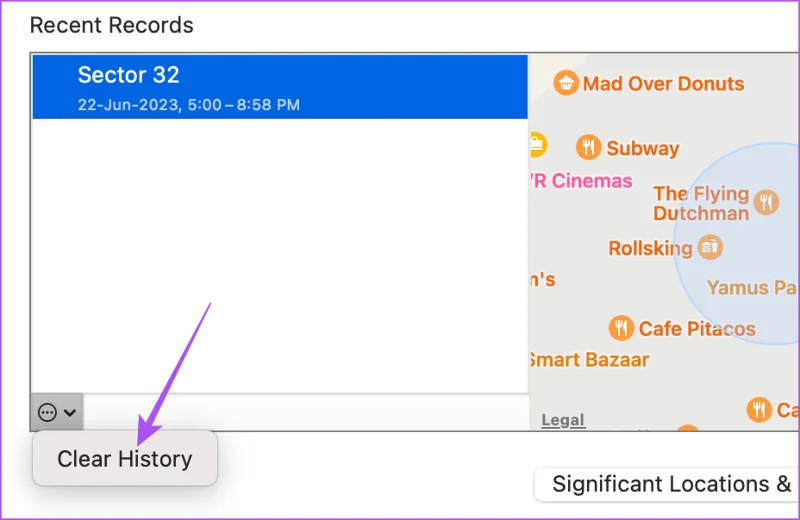Image resolution: width=800 pixels, height=520 pixels.
Task: Click the yellow shopping bag map icon
Action: pyautogui.click(x=537, y=144)
